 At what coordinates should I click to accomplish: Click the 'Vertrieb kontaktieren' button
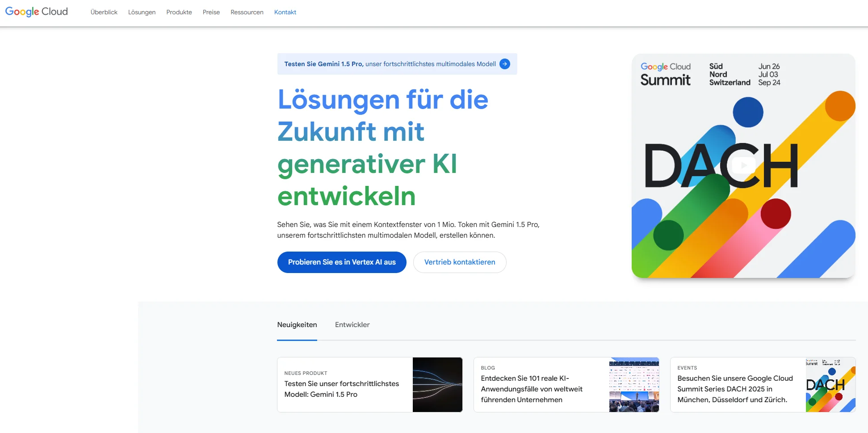coord(460,262)
